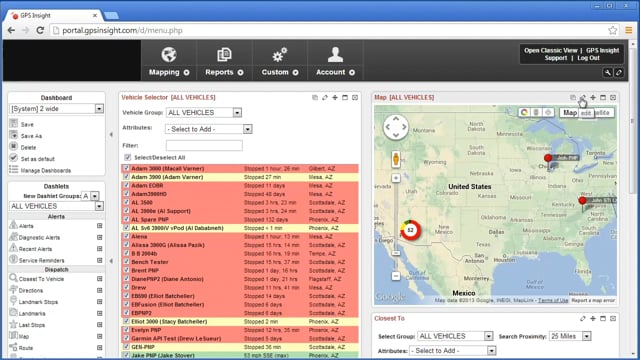The height and width of the screenshot is (360, 640).
Task: Uncheck Adam 3000 (Macall Varner) vehicle
Action: coord(126,168)
